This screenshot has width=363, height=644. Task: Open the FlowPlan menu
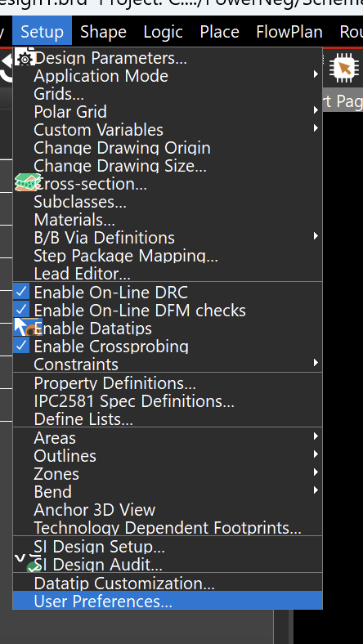point(289,32)
